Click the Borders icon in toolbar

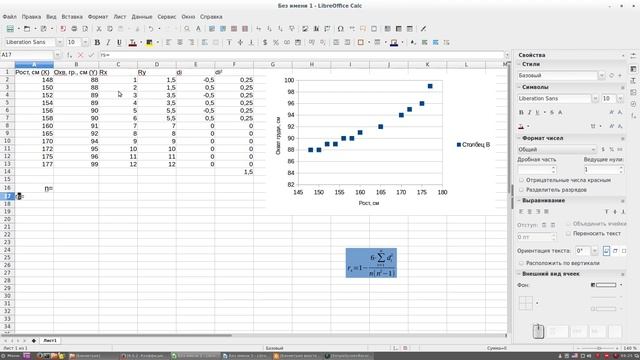tap(360, 42)
